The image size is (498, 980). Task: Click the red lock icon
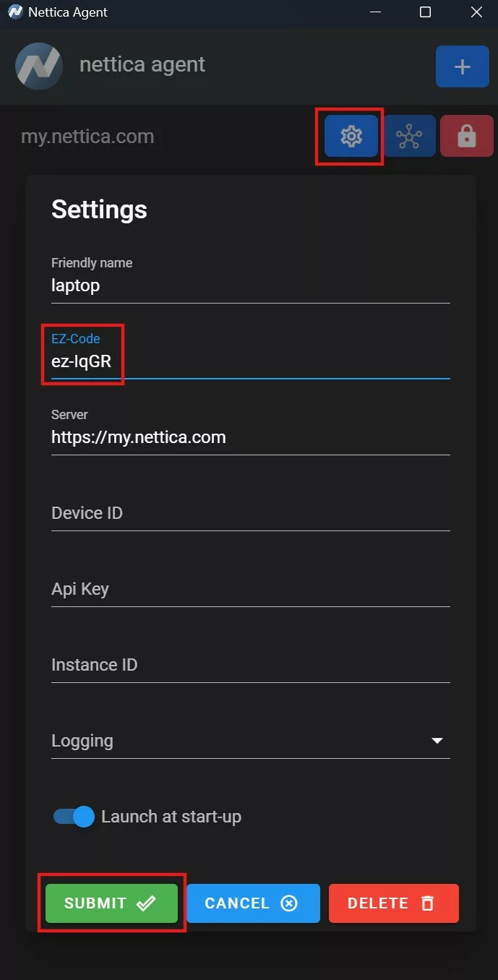(x=466, y=135)
